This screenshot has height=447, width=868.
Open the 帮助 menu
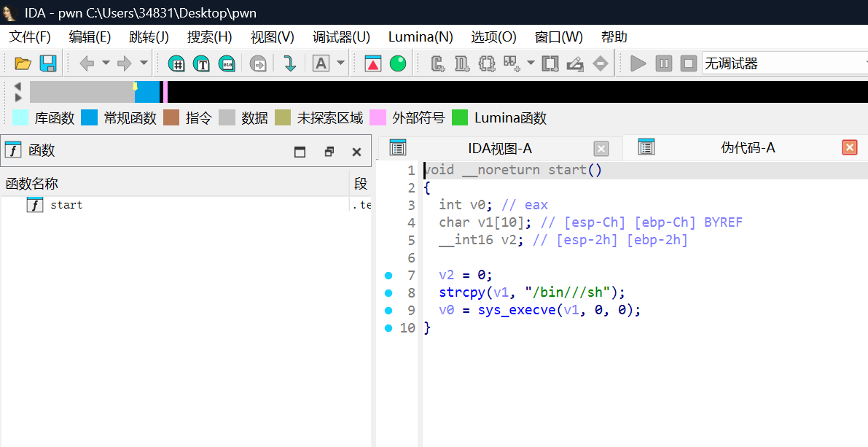tap(614, 37)
